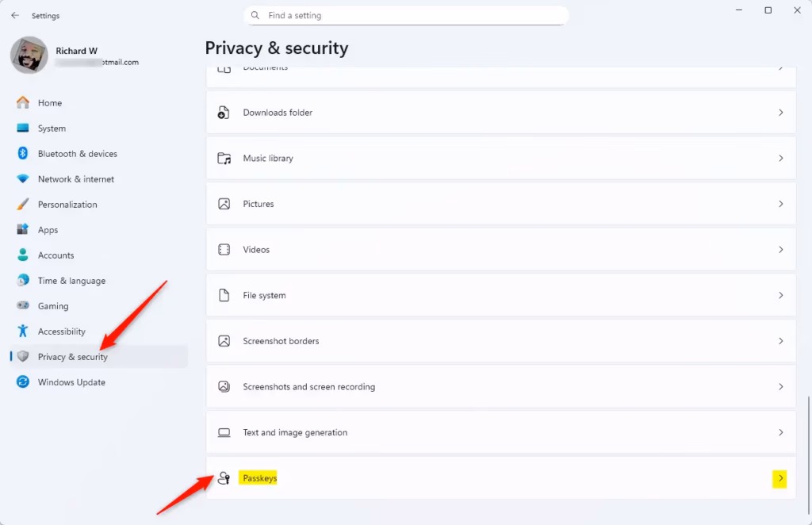Click the Gaming Xbox icon in sidebar

point(25,305)
